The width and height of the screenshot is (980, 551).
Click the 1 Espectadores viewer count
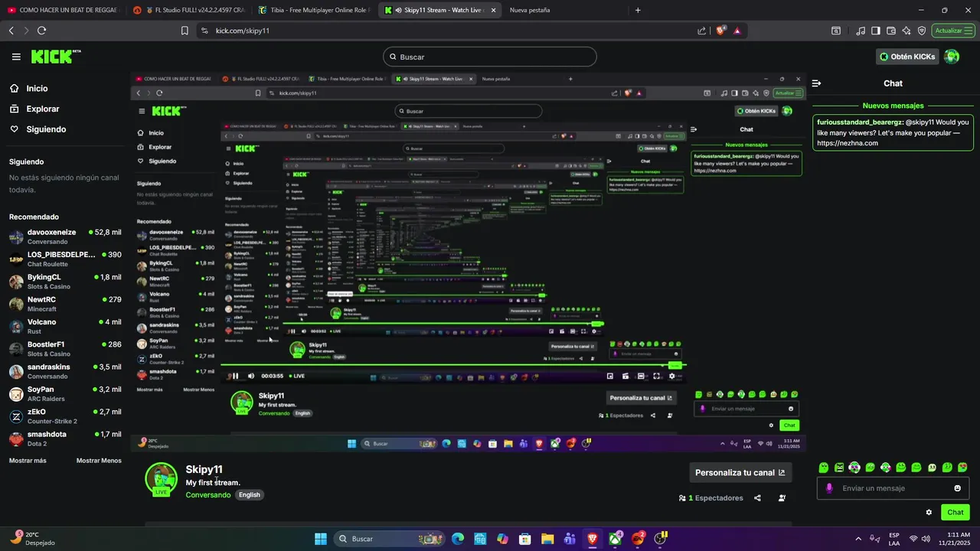point(711,498)
